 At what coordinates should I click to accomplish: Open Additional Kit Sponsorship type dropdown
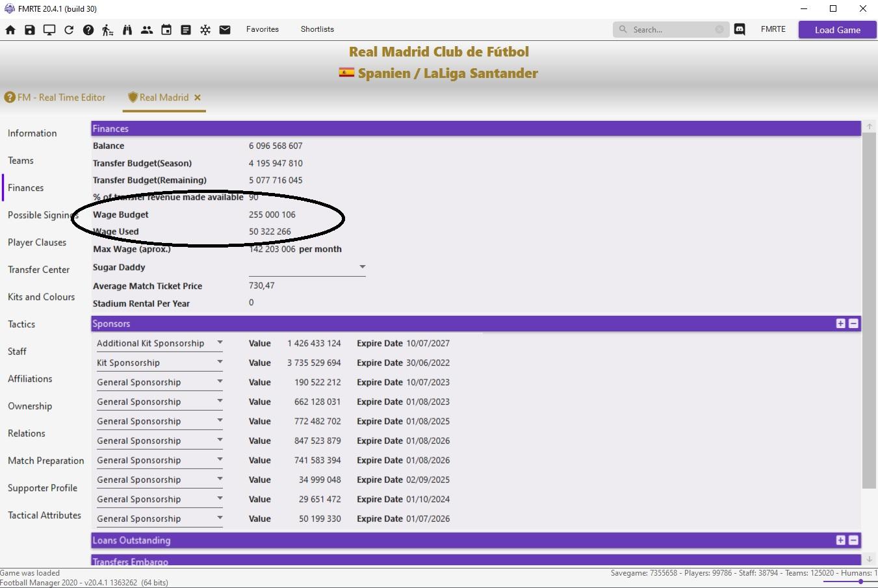[160, 343]
